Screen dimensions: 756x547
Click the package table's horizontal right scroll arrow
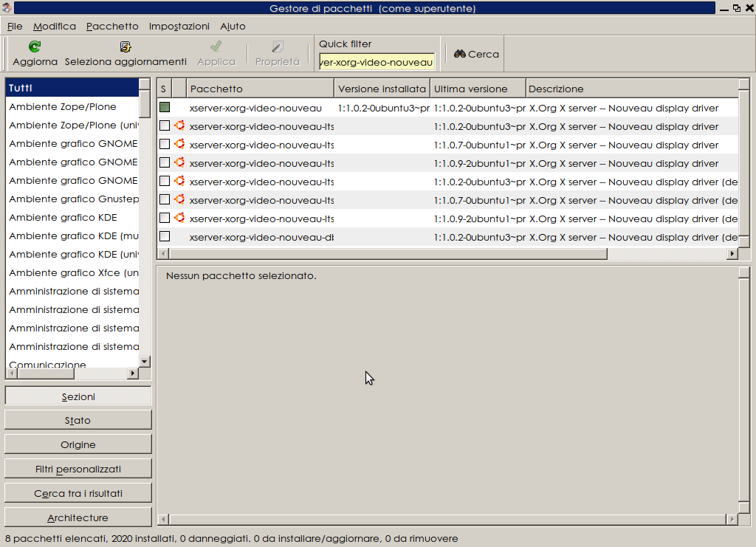(732, 253)
